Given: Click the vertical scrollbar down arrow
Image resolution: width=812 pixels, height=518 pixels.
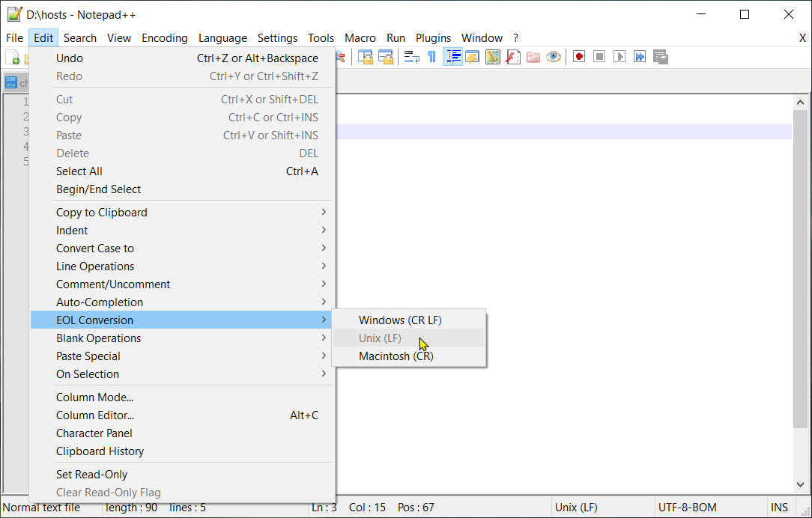Looking at the screenshot, I should pos(800,484).
